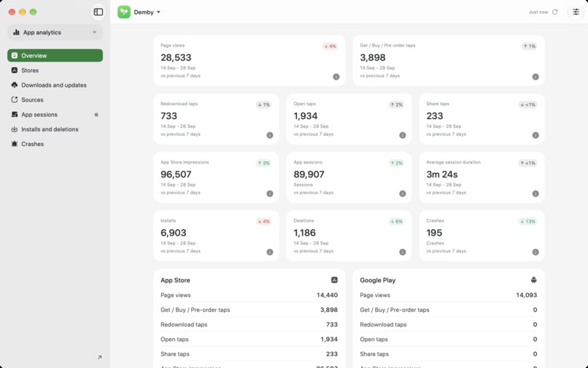
Task: Click the App Store heading
Action: pyautogui.click(x=175, y=280)
